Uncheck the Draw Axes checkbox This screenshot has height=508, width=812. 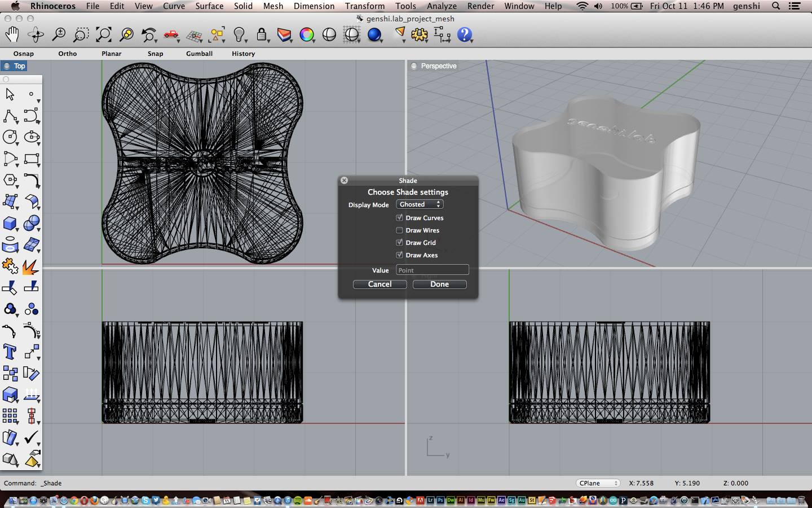point(399,255)
